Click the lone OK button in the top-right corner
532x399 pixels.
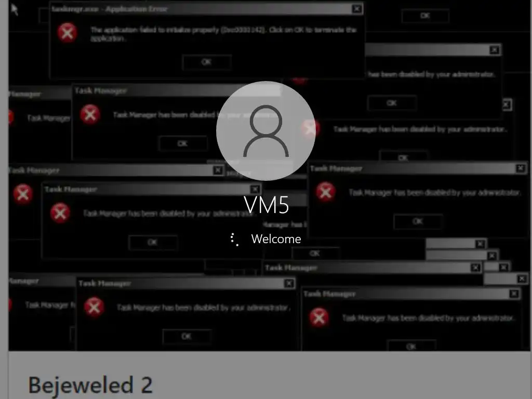coord(425,16)
